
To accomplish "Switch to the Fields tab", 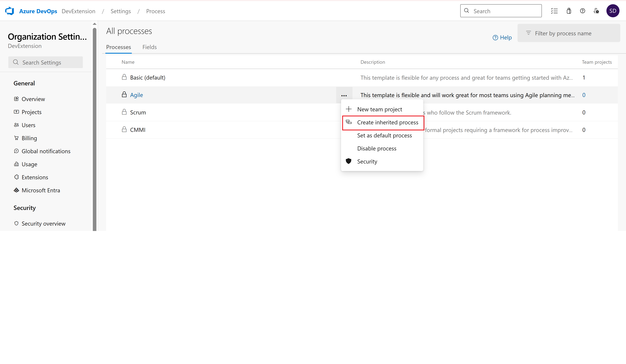I will tap(149, 47).
